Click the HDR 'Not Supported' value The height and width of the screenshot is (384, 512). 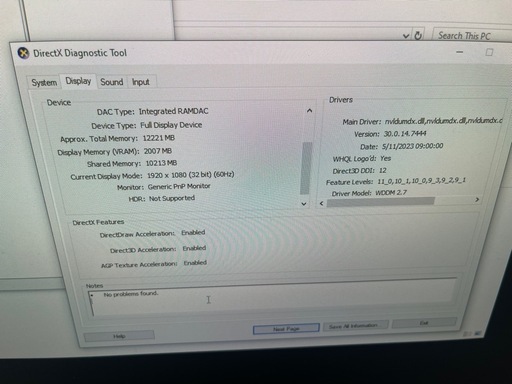click(x=172, y=198)
